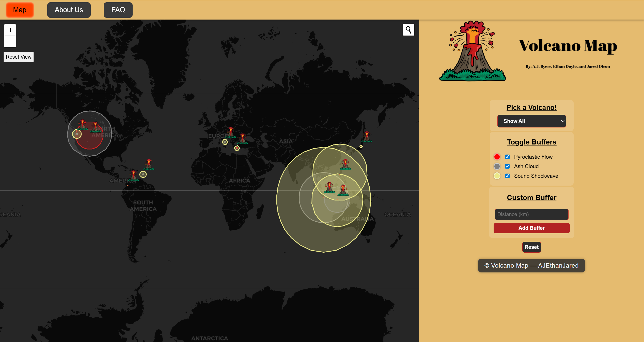Viewport: 644px width, 342px height.
Task: Open the About Us page tab
Action: click(x=69, y=10)
